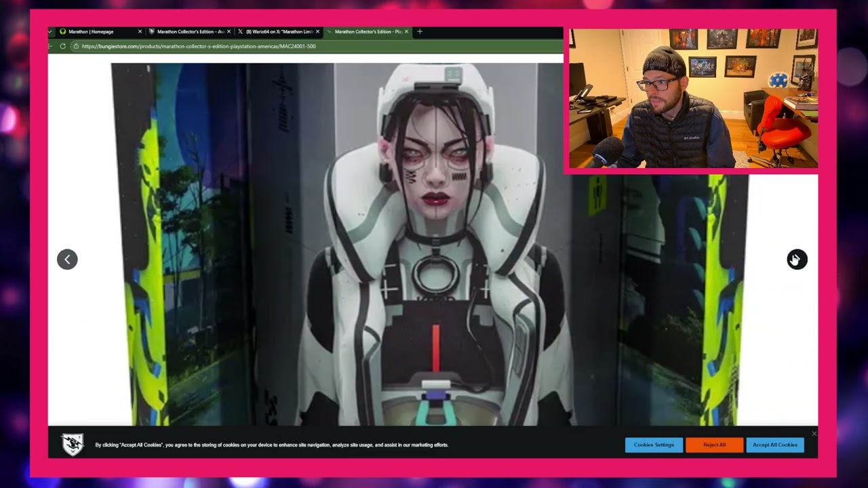Select the active Marathon Collector's Edition PlayStation tab

pyautogui.click(x=367, y=31)
